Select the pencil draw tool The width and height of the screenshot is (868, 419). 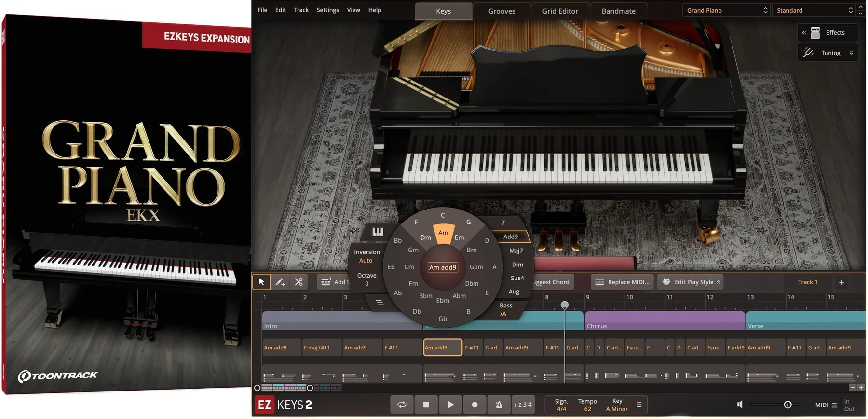pos(280,282)
